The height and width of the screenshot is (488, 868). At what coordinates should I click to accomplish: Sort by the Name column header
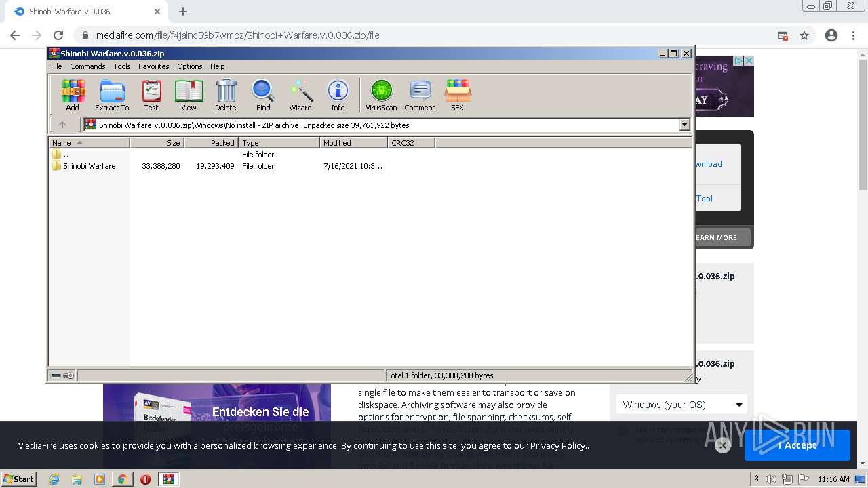pos(89,142)
